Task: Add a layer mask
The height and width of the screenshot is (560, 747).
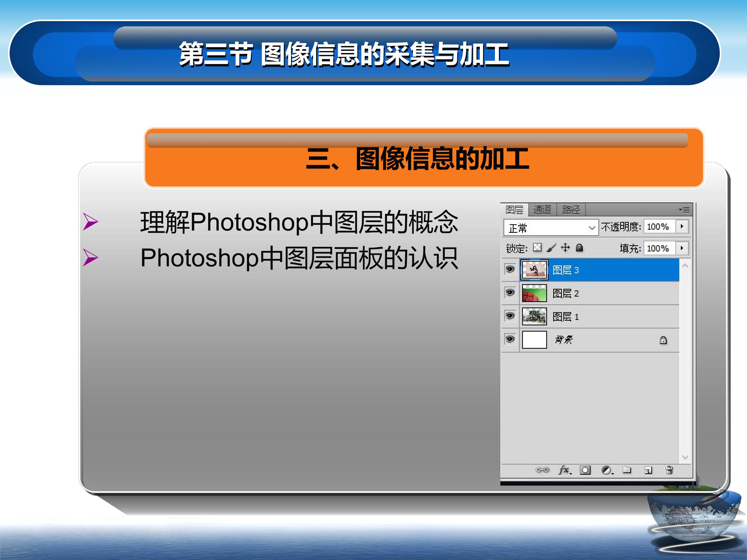Action: tap(585, 470)
